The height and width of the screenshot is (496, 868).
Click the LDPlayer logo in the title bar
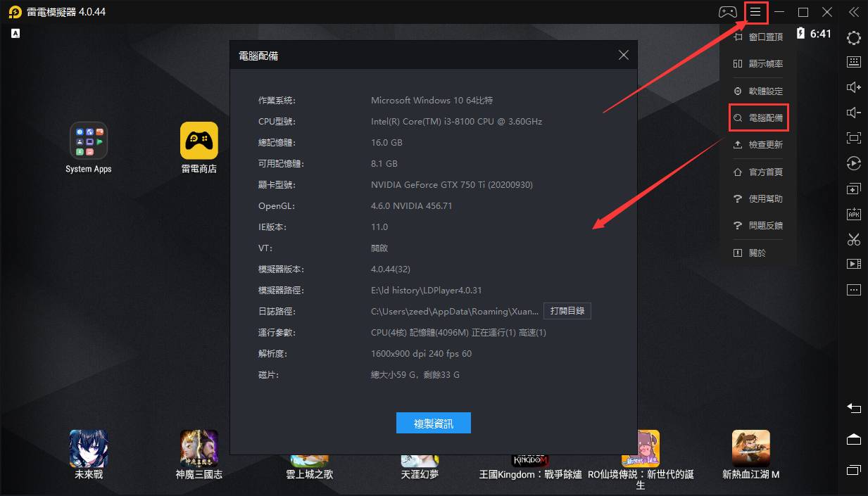[15, 12]
